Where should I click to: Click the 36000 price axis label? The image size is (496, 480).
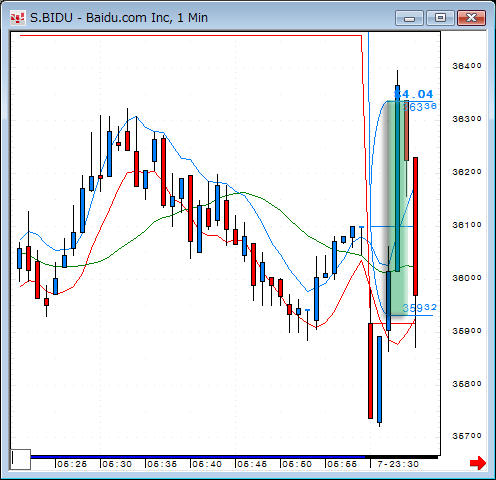point(467,278)
